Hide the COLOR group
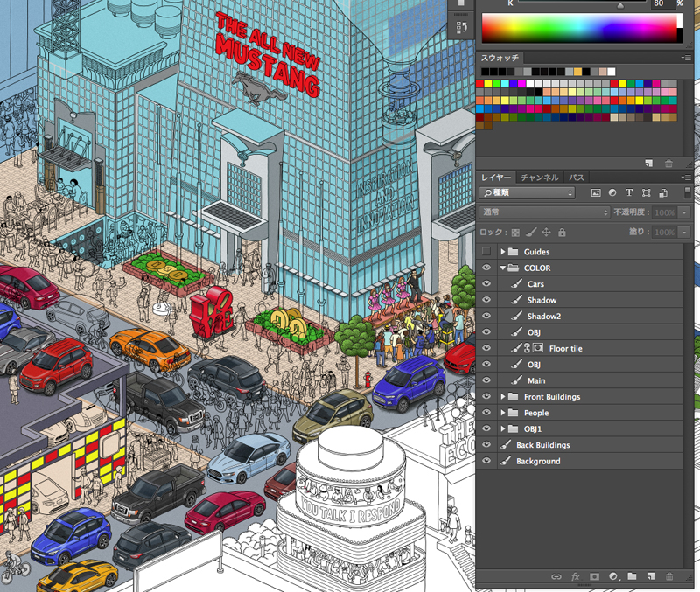The width and height of the screenshot is (700, 592). coord(486,268)
